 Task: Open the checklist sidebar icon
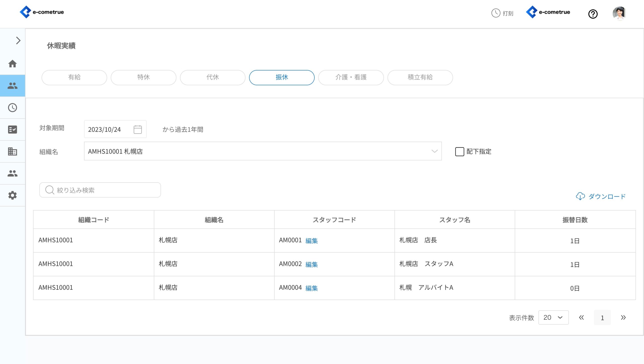pos(12,130)
